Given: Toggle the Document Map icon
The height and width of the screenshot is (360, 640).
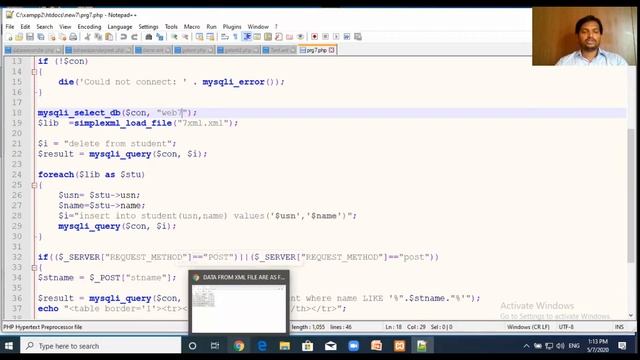Looking at the screenshot, I should point(268,37).
